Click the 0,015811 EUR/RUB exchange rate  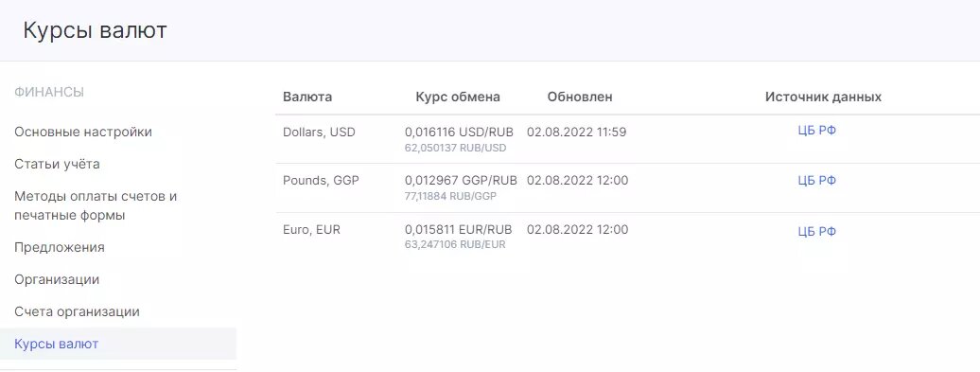459,229
